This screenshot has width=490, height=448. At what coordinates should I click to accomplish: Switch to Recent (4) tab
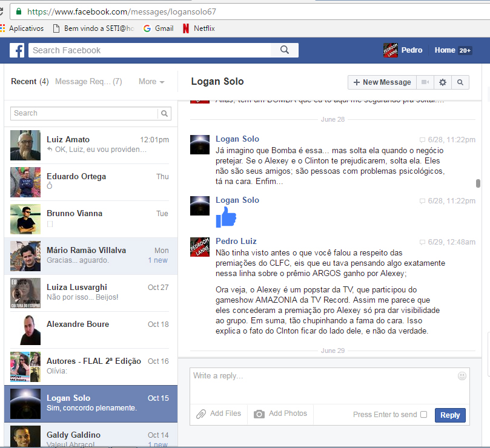pyautogui.click(x=30, y=82)
